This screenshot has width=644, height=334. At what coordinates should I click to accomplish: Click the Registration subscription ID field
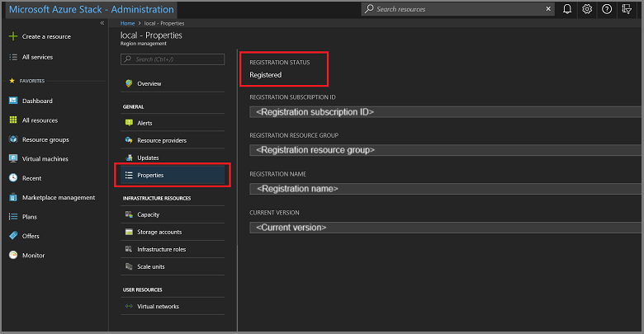tap(446, 111)
